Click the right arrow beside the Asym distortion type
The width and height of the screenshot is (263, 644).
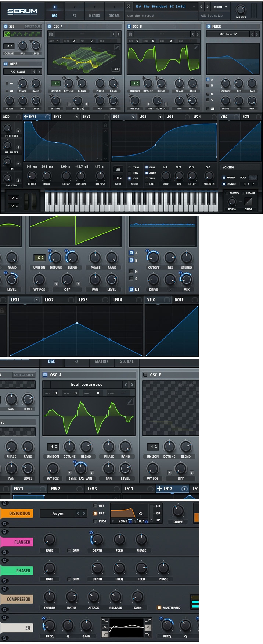pos(84,513)
